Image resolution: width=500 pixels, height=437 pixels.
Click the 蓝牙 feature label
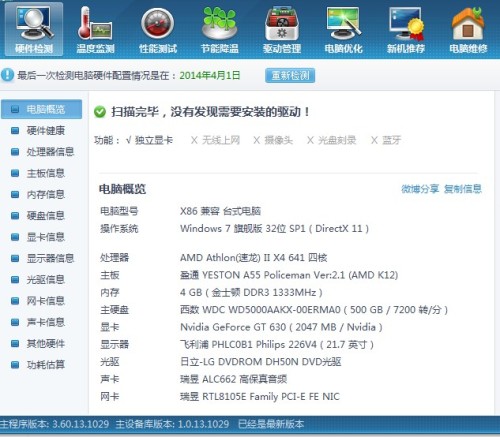pos(391,140)
